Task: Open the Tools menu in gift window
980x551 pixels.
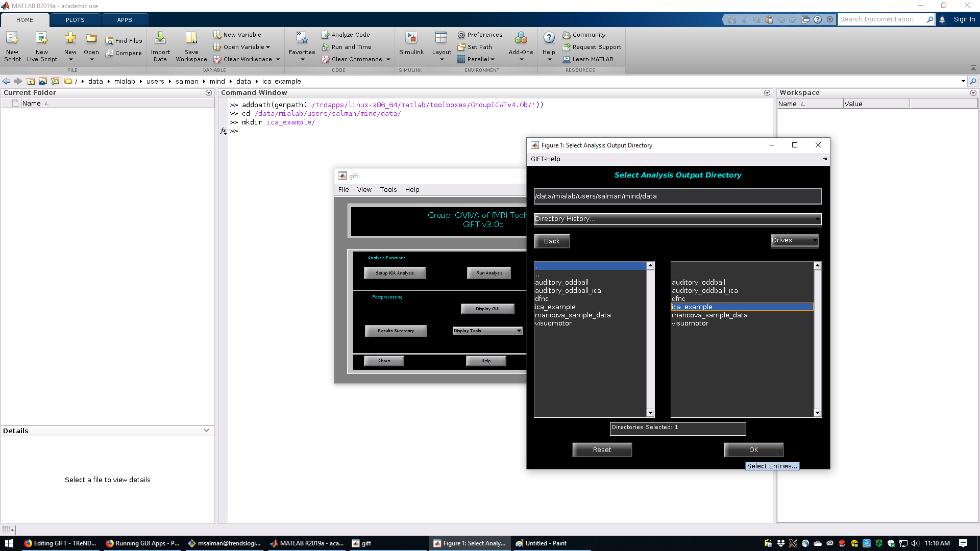Action: (388, 190)
